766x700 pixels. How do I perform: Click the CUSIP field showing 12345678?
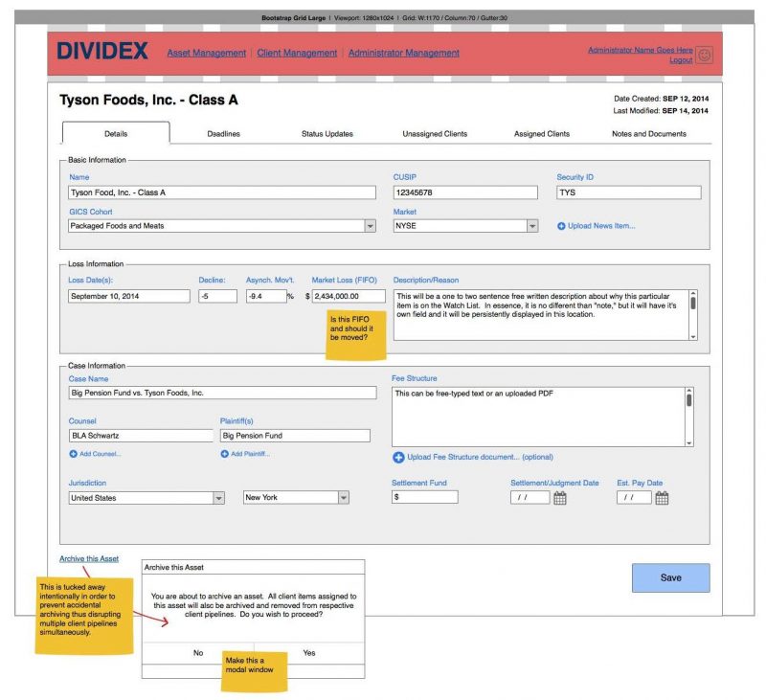click(465, 192)
